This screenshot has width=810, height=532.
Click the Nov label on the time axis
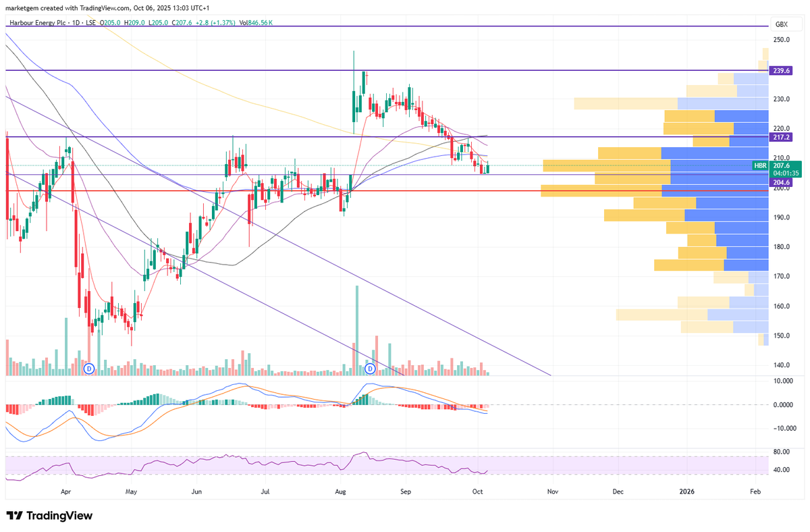(x=551, y=493)
